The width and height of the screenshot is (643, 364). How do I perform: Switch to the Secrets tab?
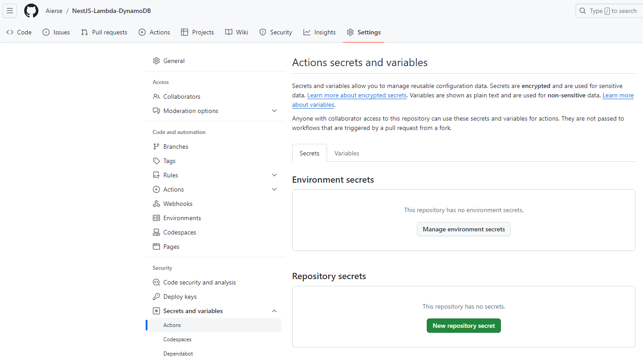(310, 153)
